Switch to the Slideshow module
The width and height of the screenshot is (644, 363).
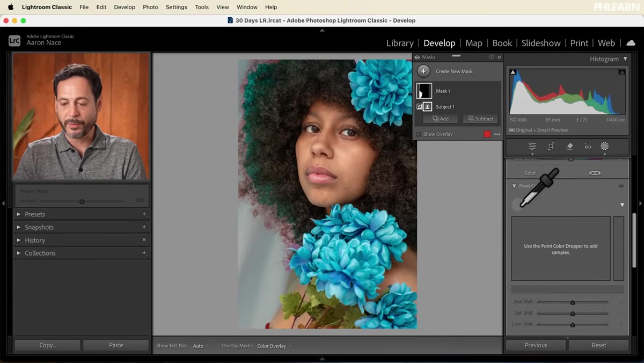[541, 43]
